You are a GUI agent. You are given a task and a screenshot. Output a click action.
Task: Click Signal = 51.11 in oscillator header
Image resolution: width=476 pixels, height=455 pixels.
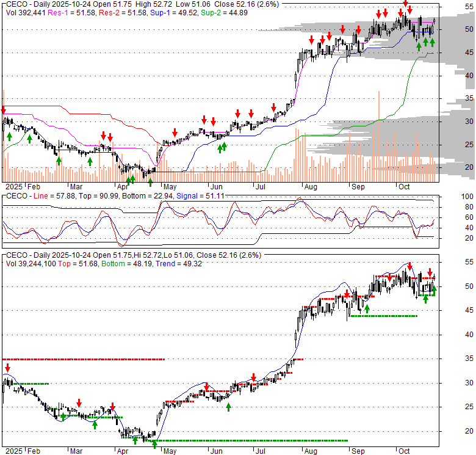(x=200, y=196)
